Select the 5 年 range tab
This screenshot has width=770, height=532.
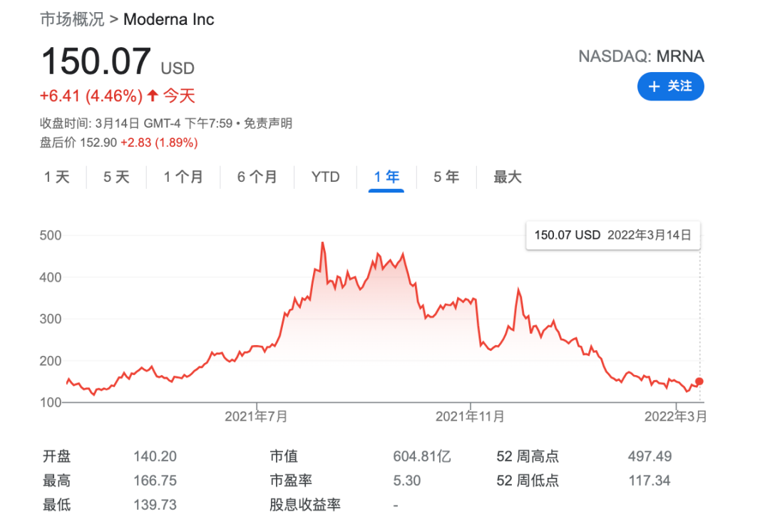446,177
